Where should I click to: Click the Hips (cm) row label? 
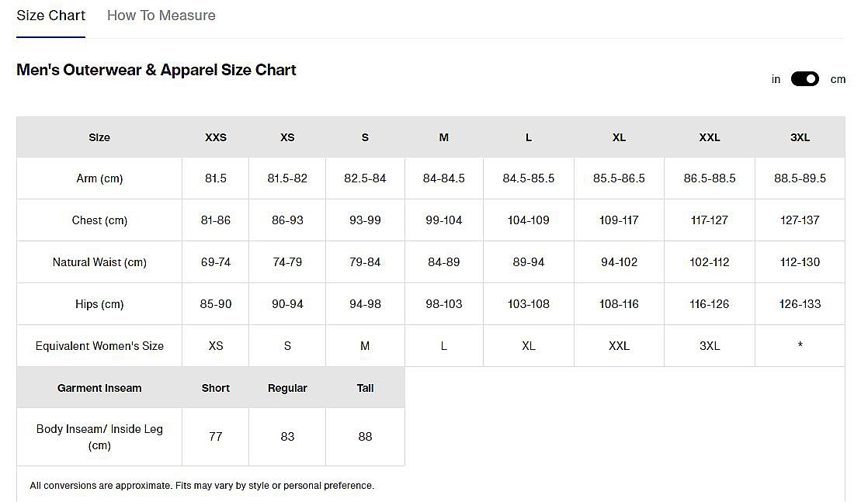[x=99, y=304]
